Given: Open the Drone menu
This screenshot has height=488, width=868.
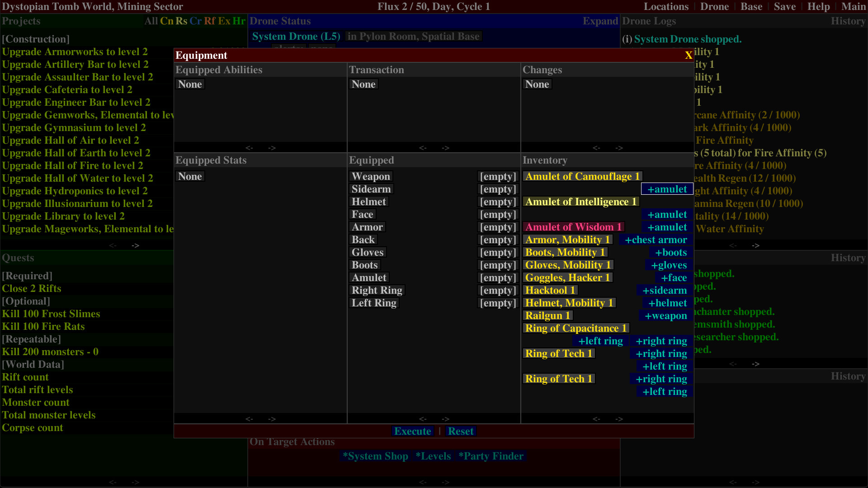Looking at the screenshot, I should 715,6.
